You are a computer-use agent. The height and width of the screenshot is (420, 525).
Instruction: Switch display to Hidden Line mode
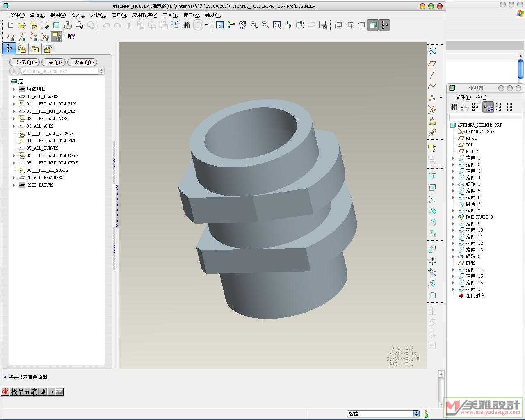coord(350,25)
